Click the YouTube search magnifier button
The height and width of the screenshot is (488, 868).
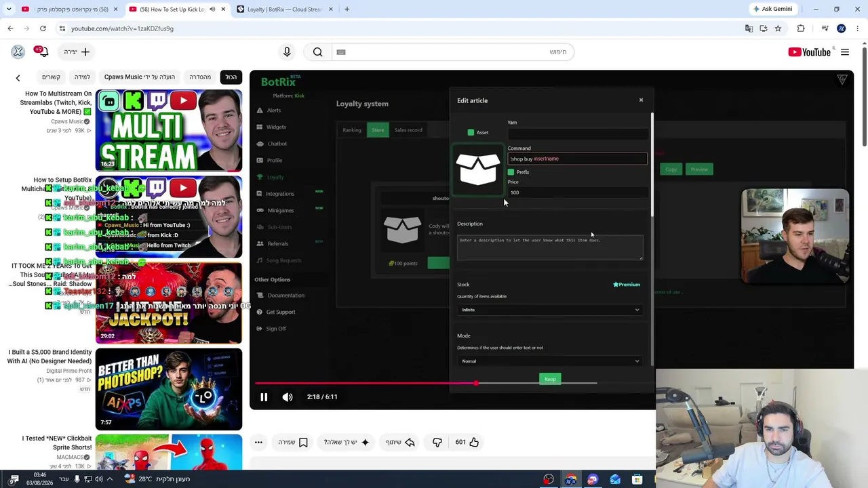(317, 52)
